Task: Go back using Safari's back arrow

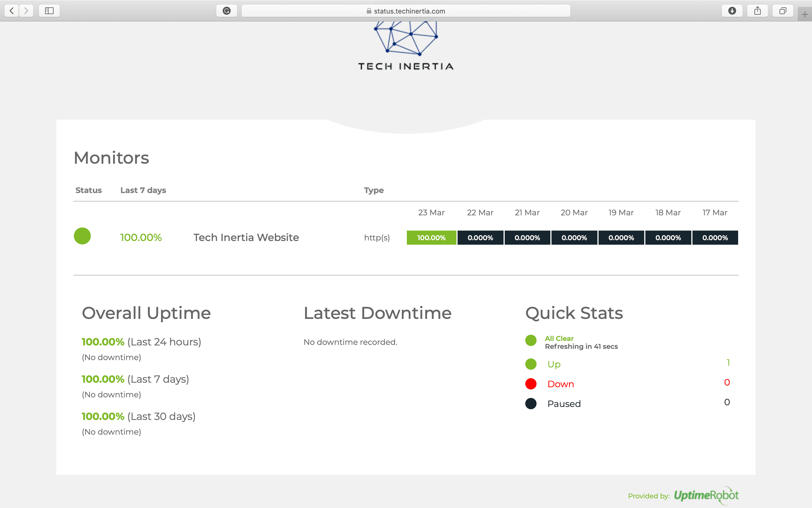Action: [x=12, y=11]
